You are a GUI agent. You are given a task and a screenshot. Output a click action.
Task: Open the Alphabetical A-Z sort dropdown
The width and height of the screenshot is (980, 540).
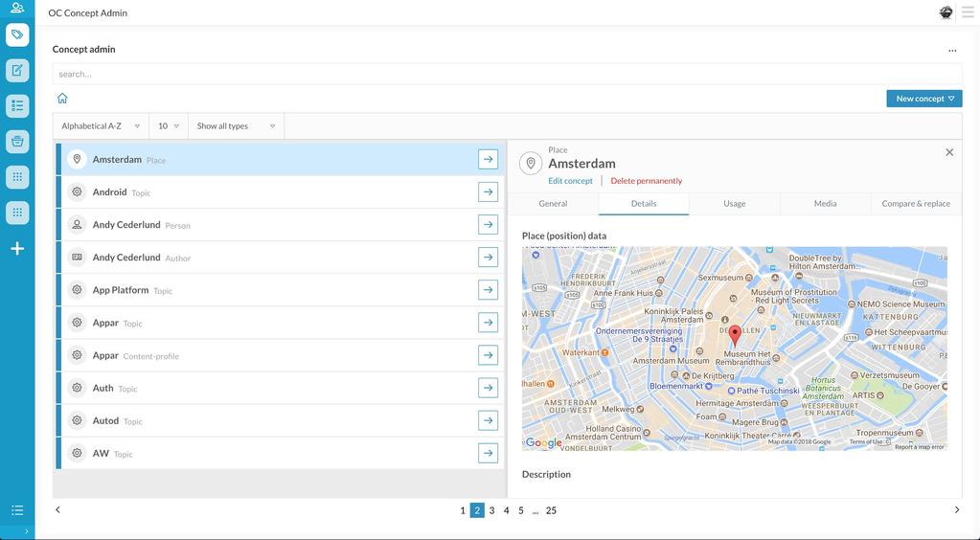click(x=101, y=126)
